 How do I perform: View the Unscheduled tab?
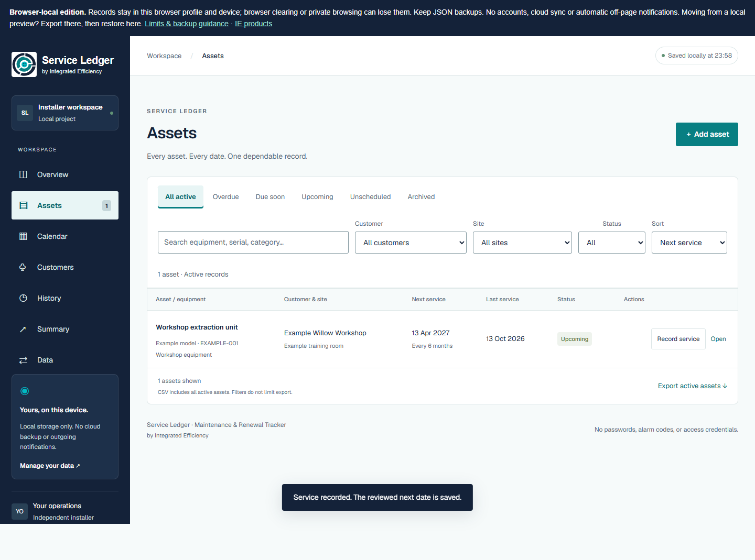[x=371, y=197]
